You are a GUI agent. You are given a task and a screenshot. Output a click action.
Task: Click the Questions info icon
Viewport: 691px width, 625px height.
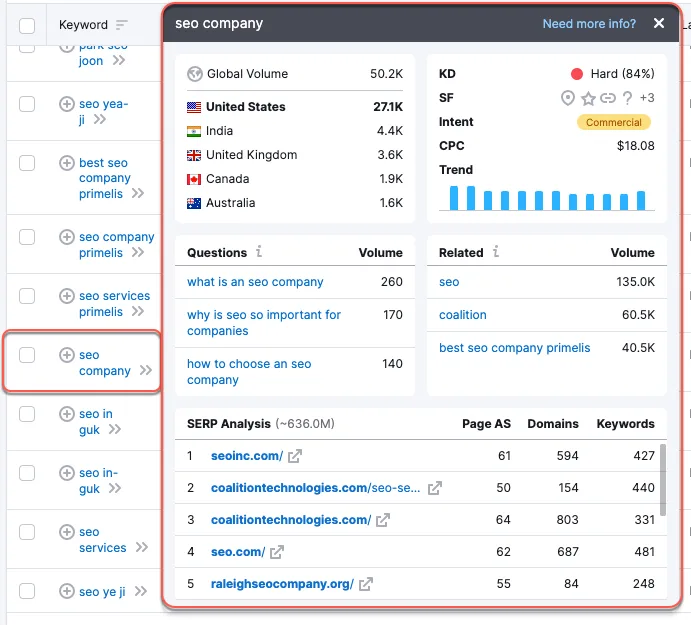click(259, 253)
